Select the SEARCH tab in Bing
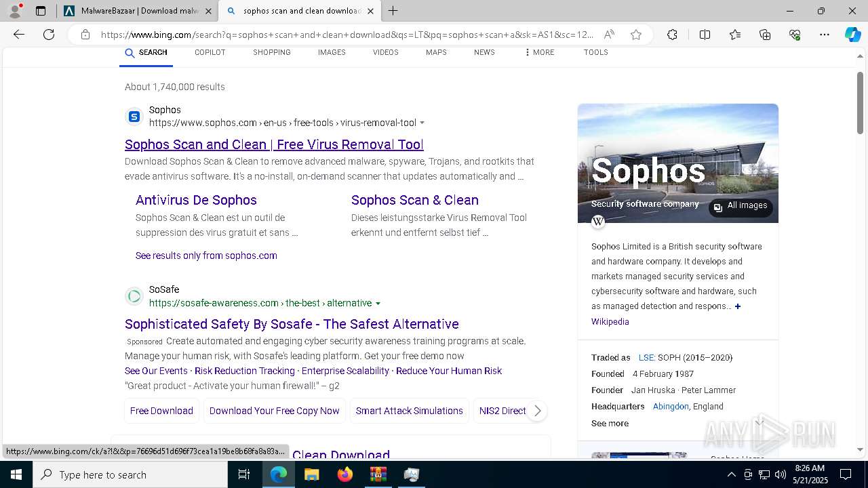 pyautogui.click(x=146, y=53)
